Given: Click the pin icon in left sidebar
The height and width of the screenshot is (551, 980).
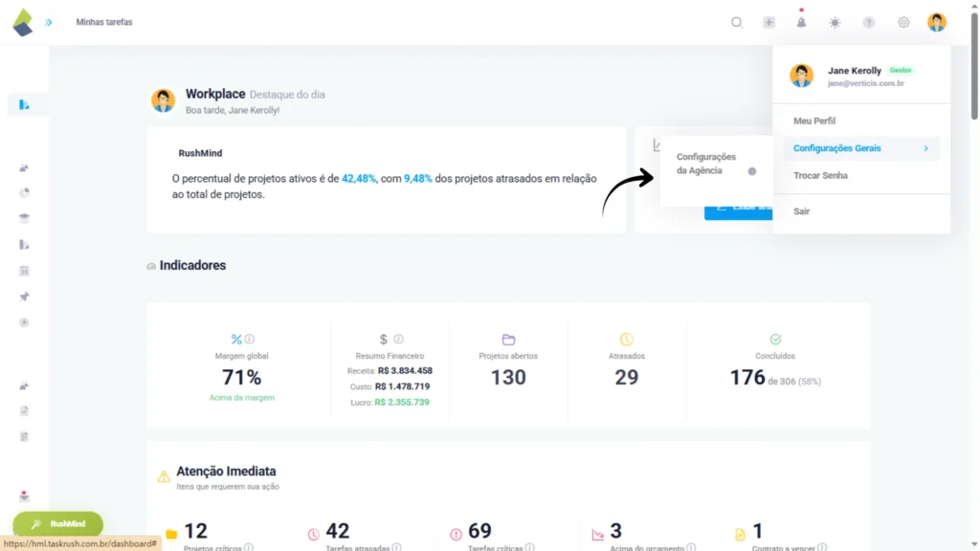Looking at the screenshot, I should tap(24, 297).
